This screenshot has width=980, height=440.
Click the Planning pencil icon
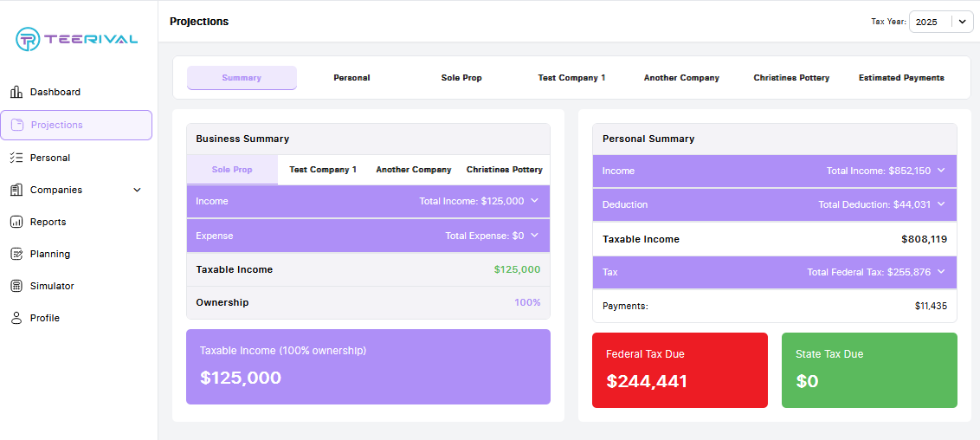coord(16,254)
